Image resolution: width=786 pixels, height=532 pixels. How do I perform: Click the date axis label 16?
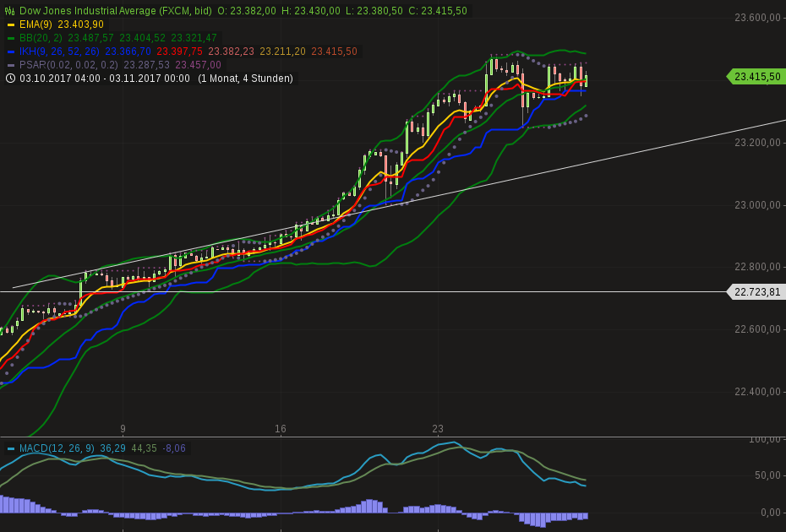pos(280,429)
